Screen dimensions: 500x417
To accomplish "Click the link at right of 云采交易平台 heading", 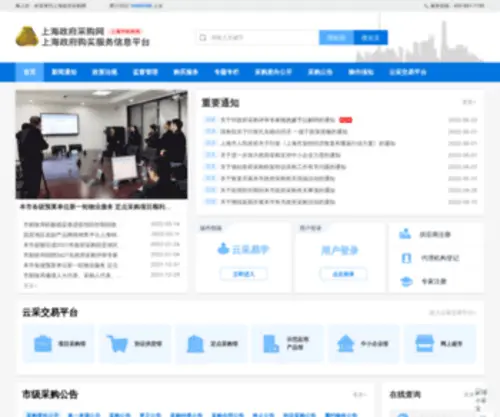I will point(453,313).
